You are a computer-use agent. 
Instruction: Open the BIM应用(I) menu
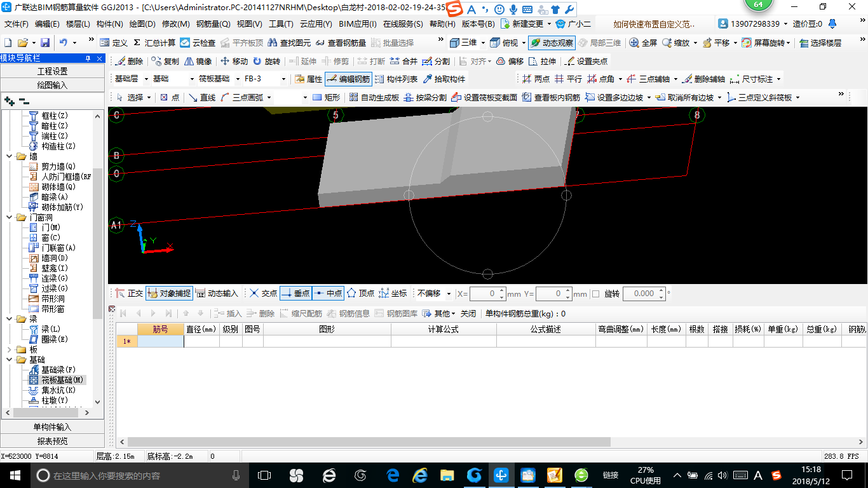358,24
